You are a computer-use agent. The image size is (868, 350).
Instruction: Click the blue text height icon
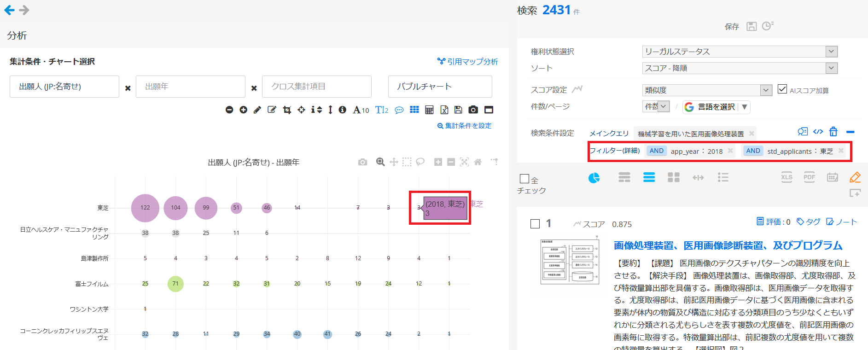[382, 110]
